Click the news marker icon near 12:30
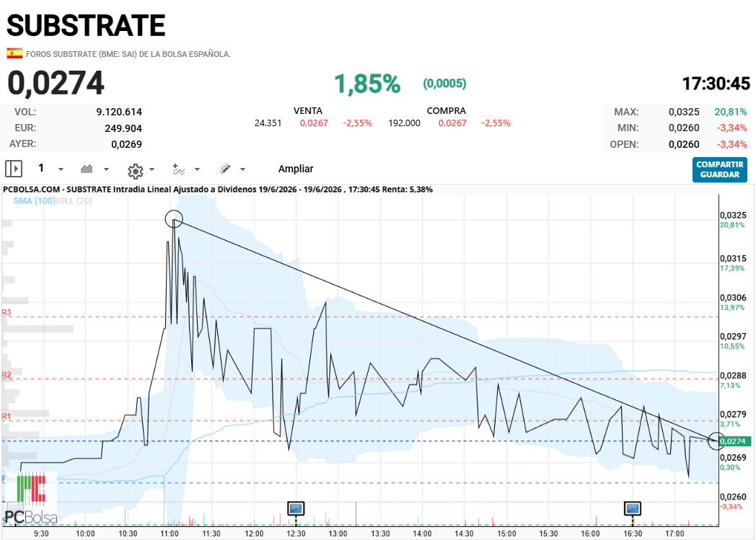Image resolution: width=756 pixels, height=540 pixels. (296, 508)
